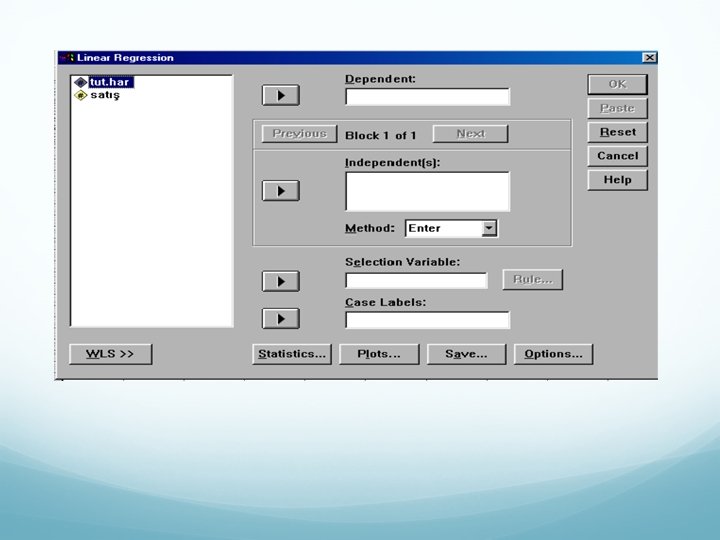Expand the WLS >> section
Screen dimensions: 720x540
coord(110,354)
